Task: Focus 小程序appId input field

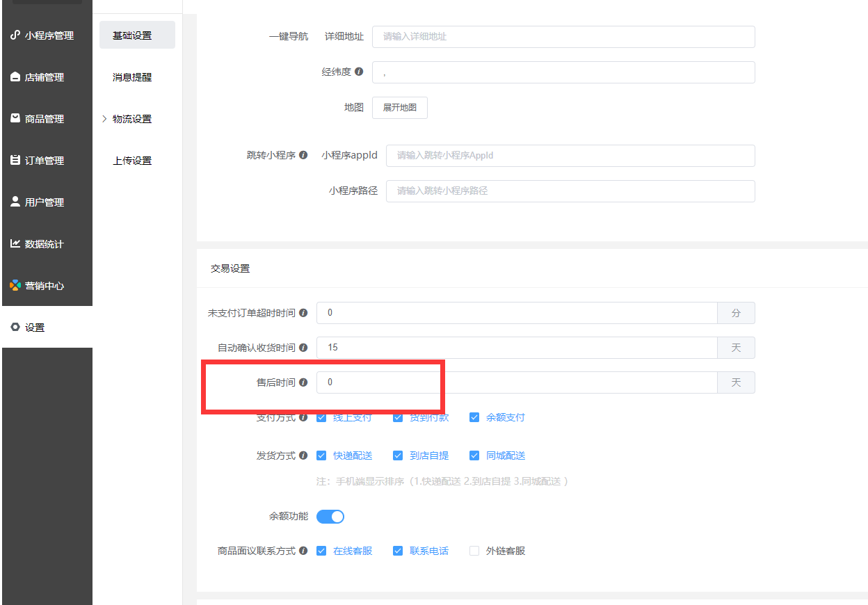Action: click(570, 155)
